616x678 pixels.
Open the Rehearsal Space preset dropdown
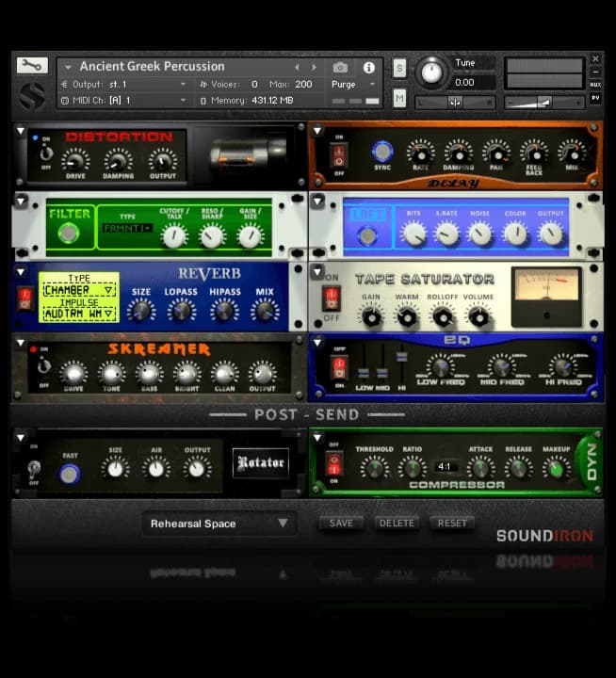point(219,524)
